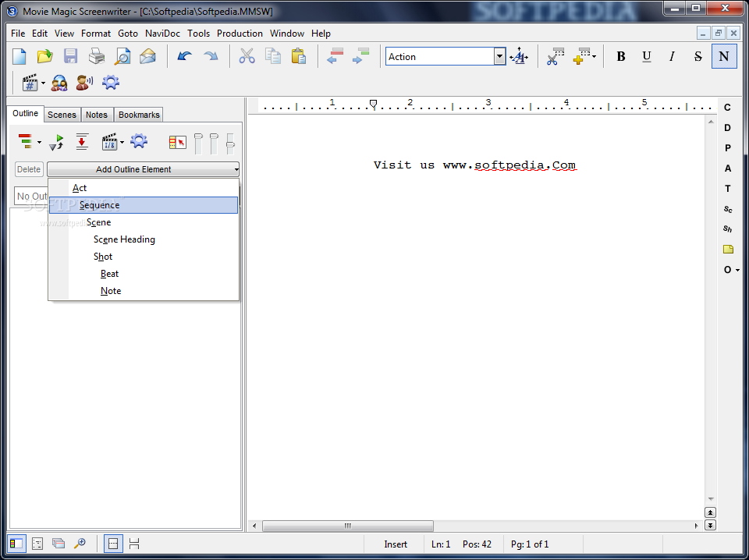
Task: Toggle bold formatting
Action: coord(620,56)
